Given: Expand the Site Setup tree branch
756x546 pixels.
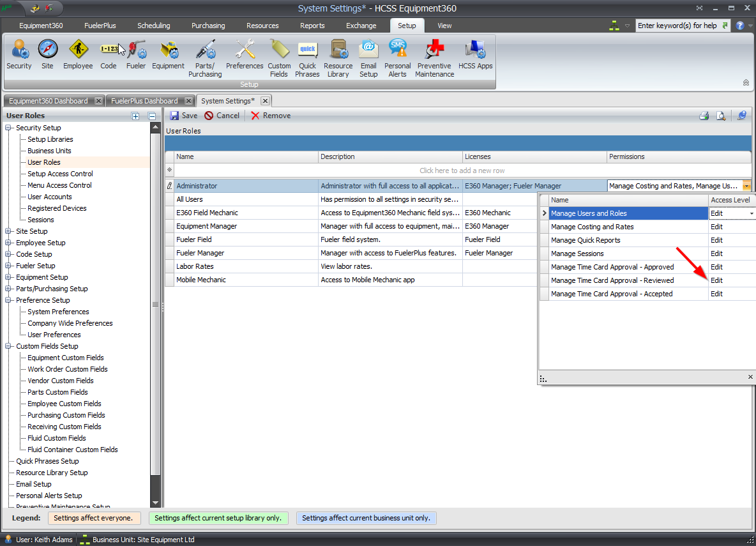Looking at the screenshot, I should click(x=7, y=231).
